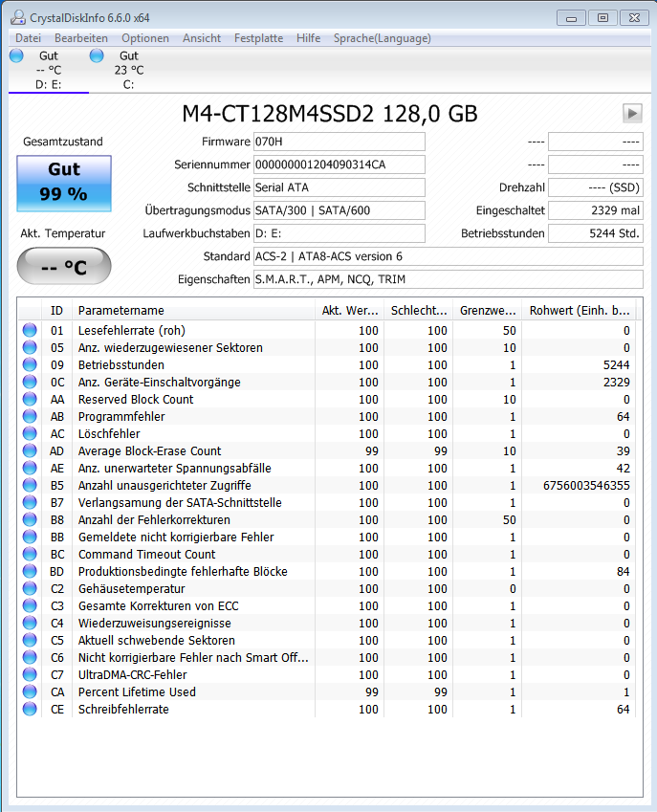Select the D: E: disk health orb
The height and width of the screenshot is (812, 657).
coord(16,55)
